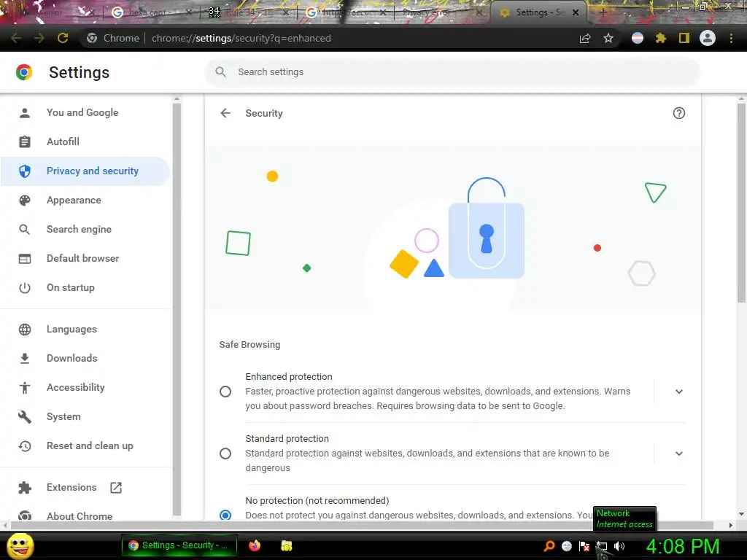This screenshot has width=747, height=560.
Task: Open Accessibility settings section
Action: coord(85,387)
